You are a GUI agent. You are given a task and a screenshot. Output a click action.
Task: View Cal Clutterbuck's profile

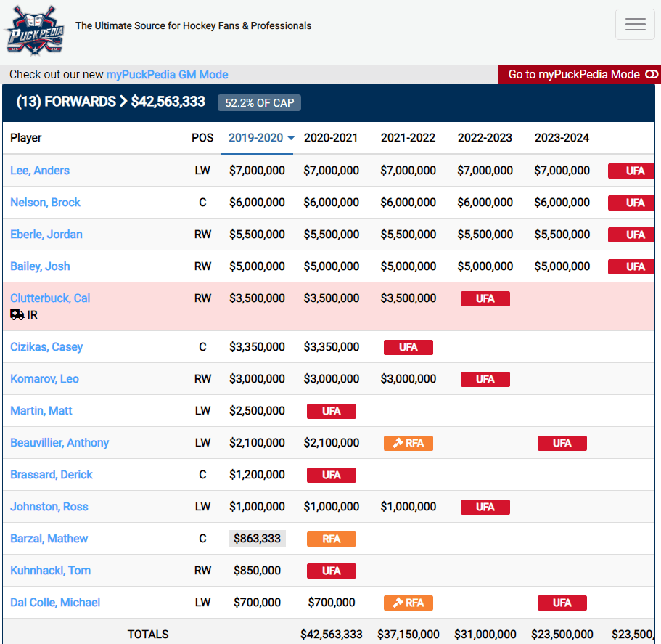tap(50, 298)
